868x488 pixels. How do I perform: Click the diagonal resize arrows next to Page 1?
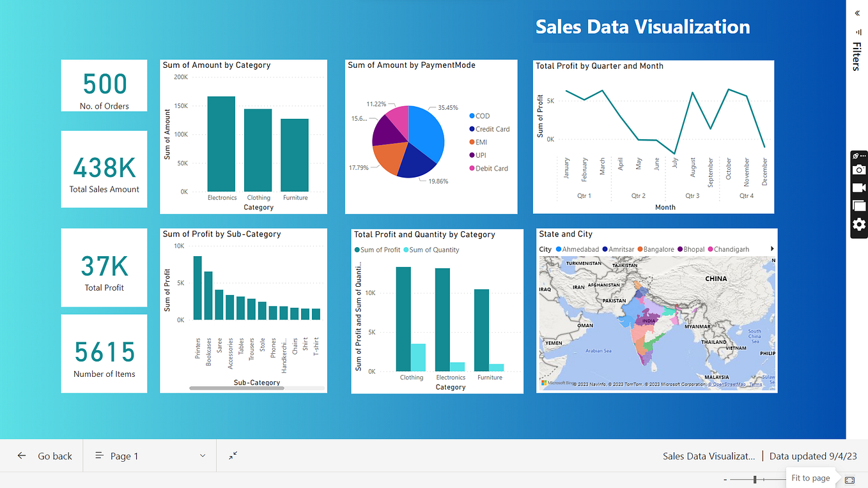(x=232, y=455)
